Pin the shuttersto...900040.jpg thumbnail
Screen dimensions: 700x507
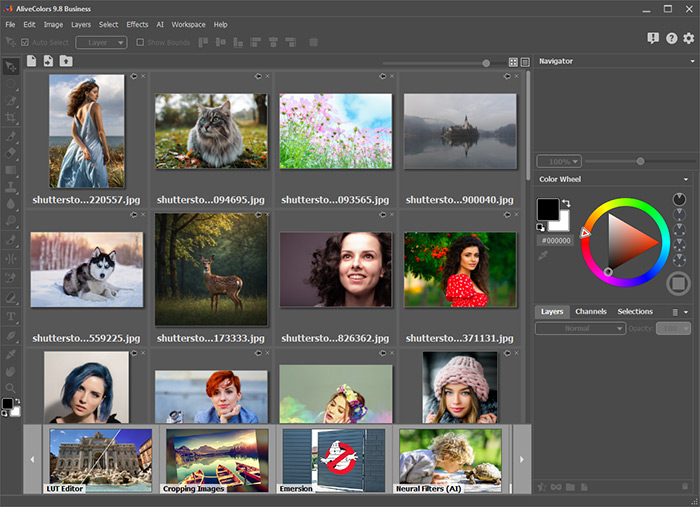(507, 76)
